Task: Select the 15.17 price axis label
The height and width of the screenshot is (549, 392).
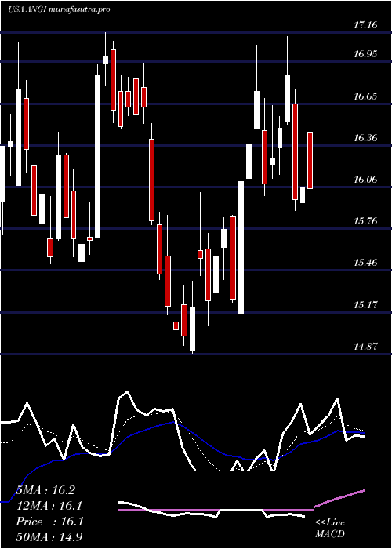Action: click(x=366, y=304)
